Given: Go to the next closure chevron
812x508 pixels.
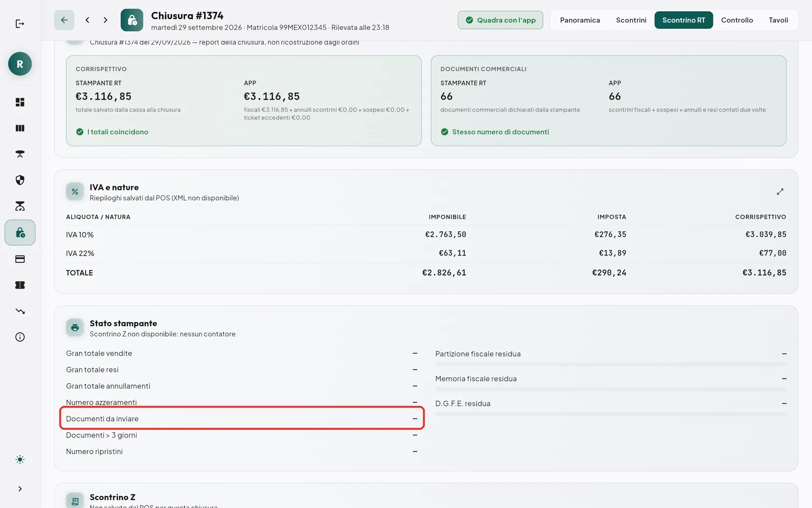Looking at the screenshot, I should 106,20.
